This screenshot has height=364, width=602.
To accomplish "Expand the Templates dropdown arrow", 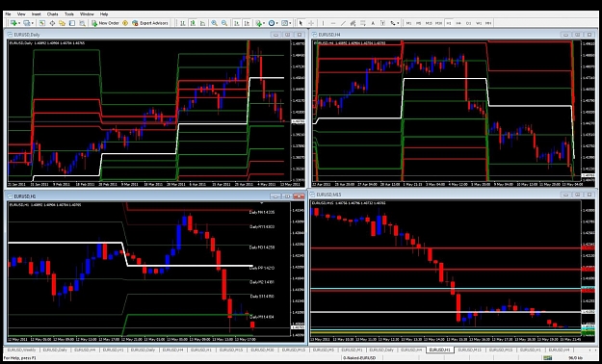I will pyautogui.click(x=290, y=23).
